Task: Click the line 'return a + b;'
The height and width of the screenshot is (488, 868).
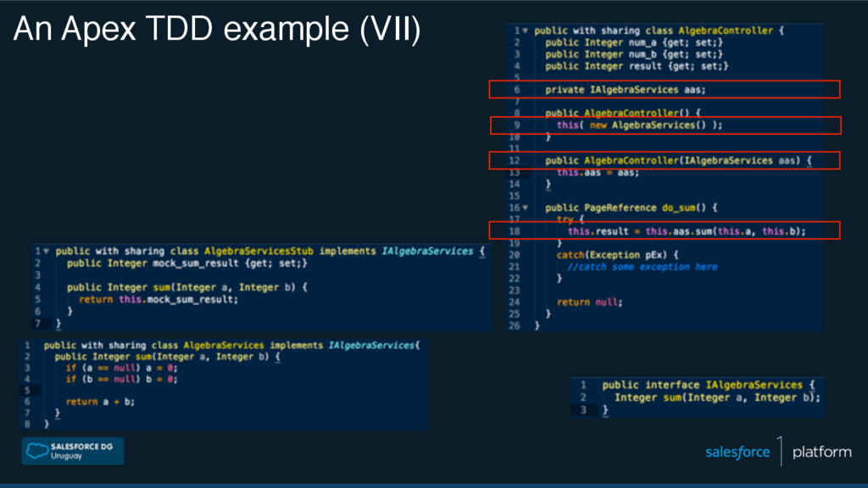Action: [100, 402]
